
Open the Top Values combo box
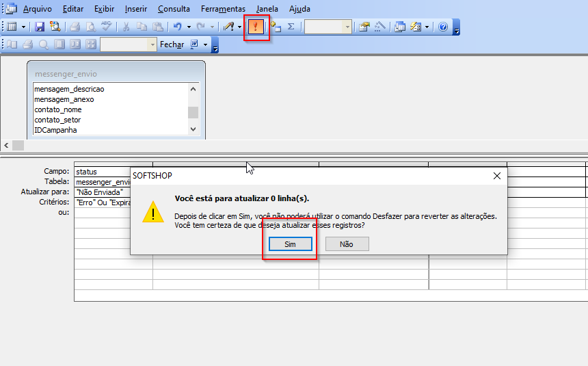coord(328,27)
